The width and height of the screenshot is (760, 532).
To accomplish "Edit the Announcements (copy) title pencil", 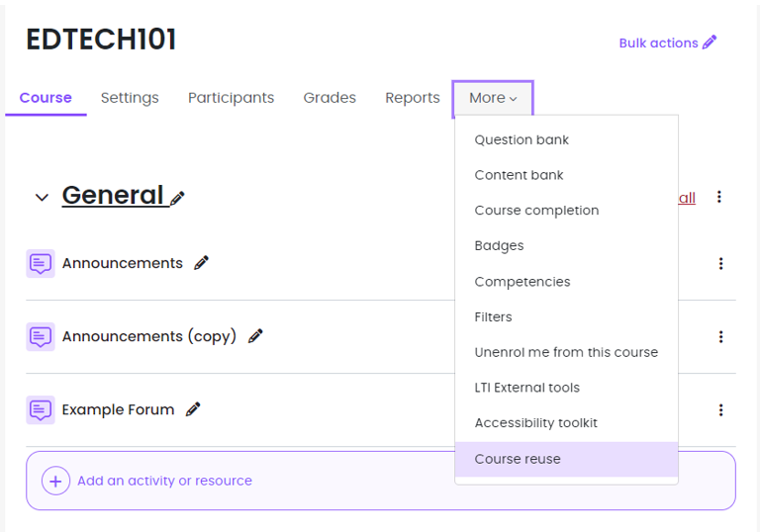I will point(255,336).
